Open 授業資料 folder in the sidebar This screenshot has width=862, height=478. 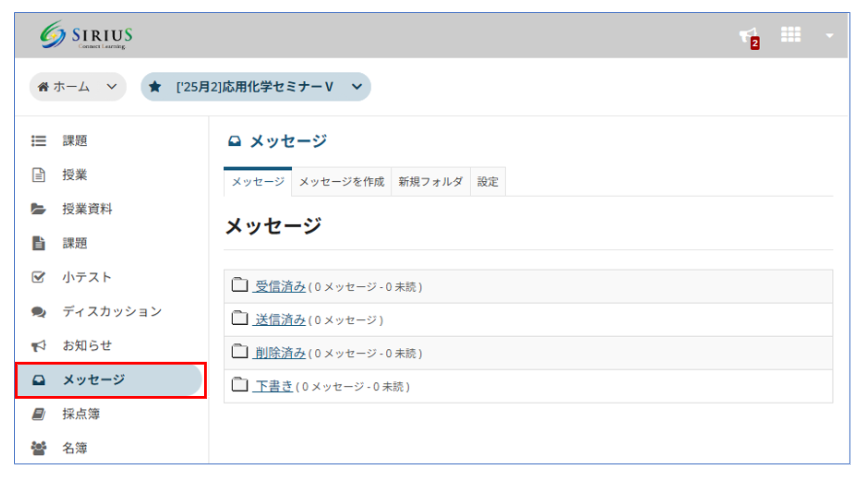(87, 209)
